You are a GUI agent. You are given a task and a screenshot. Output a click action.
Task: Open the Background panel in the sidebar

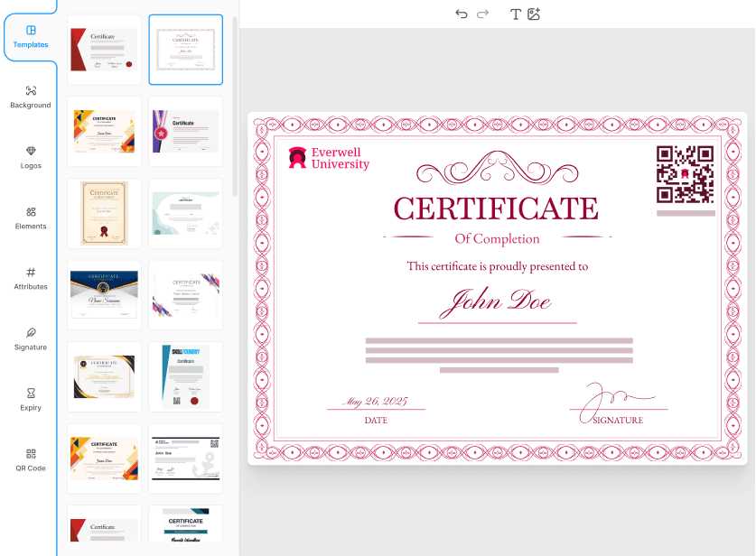[31, 97]
